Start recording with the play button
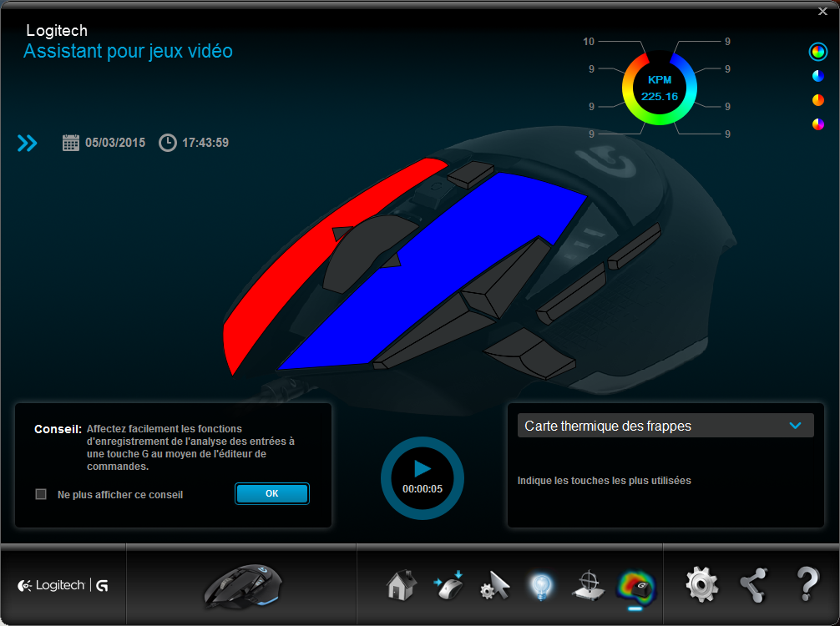This screenshot has width=840, height=626. point(423,478)
